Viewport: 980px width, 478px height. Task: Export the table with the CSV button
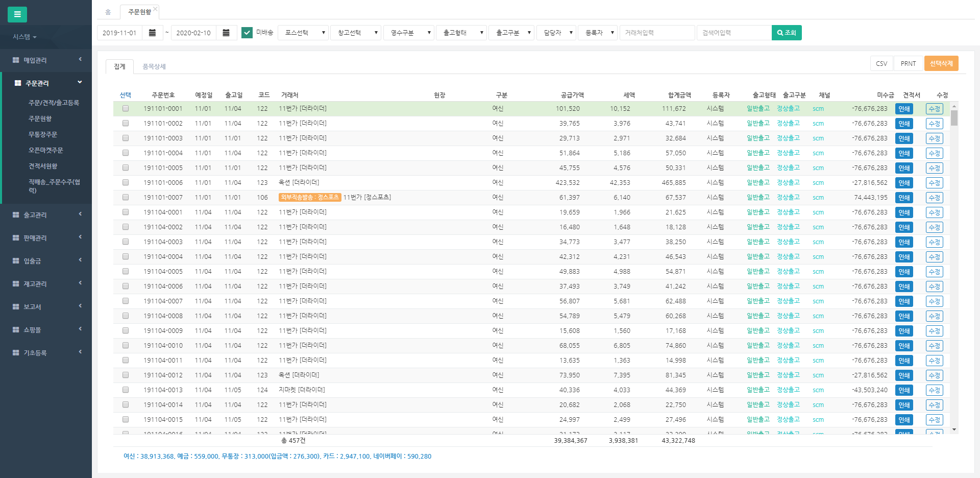point(881,63)
